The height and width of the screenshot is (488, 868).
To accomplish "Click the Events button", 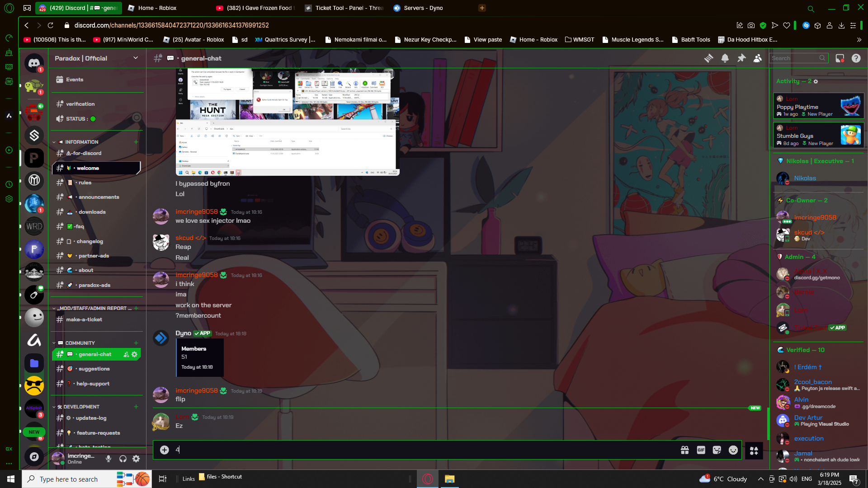I will point(75,80).
